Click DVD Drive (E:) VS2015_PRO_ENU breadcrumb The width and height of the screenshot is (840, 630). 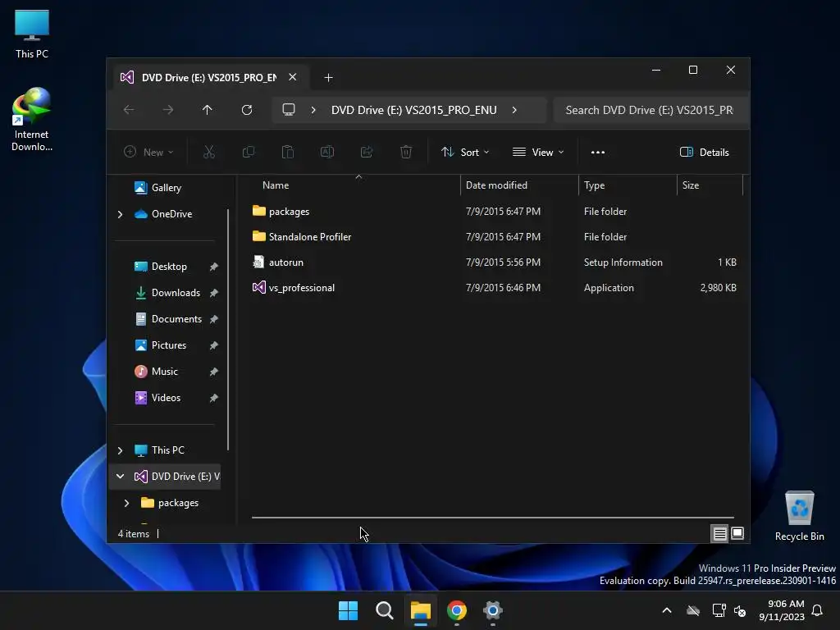pyautogui.click(x=413, y=110)
